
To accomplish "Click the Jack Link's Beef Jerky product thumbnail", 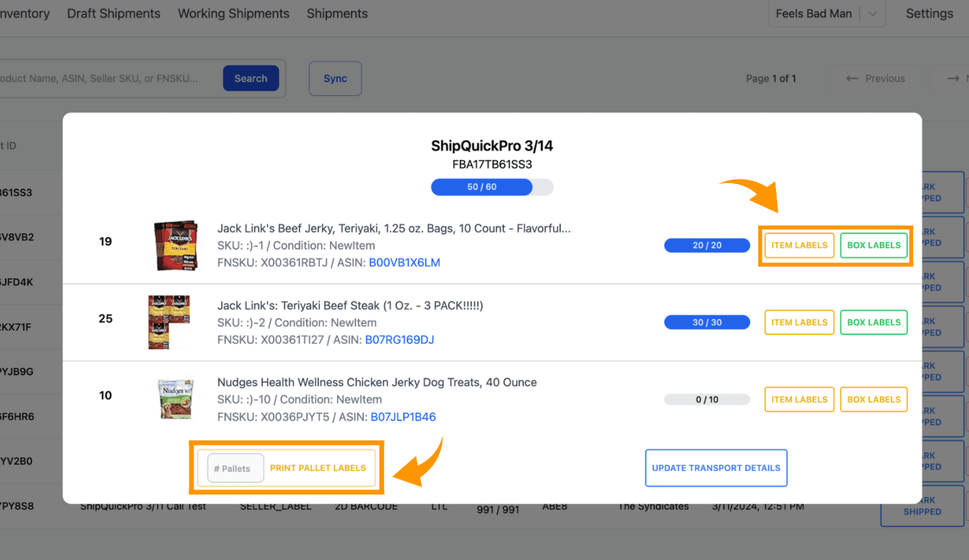I will tap(176, 245).
